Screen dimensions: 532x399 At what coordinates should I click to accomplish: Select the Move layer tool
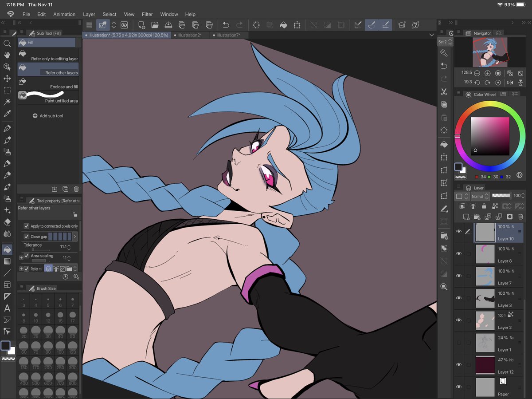[x=7, y=79]
